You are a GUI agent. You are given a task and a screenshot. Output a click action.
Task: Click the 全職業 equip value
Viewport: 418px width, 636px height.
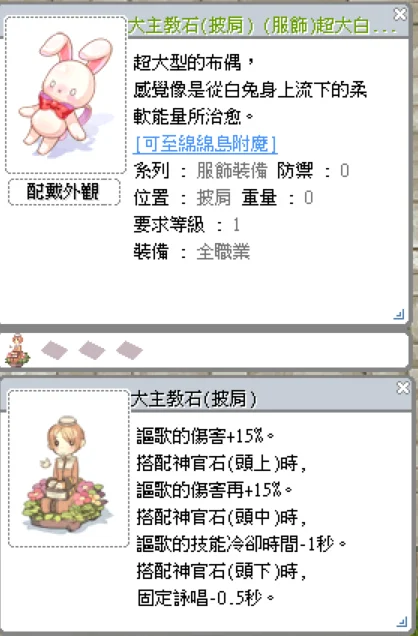(223, 252)
